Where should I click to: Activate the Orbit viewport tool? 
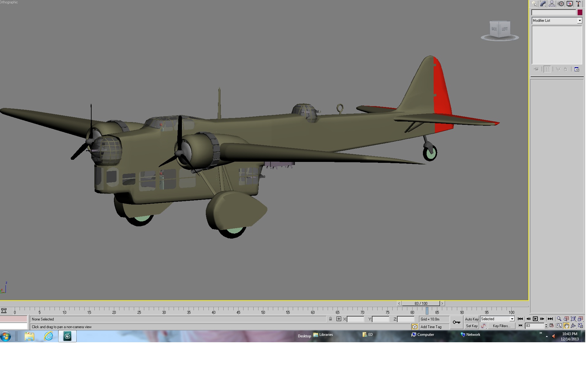click(x=573, y=326)
